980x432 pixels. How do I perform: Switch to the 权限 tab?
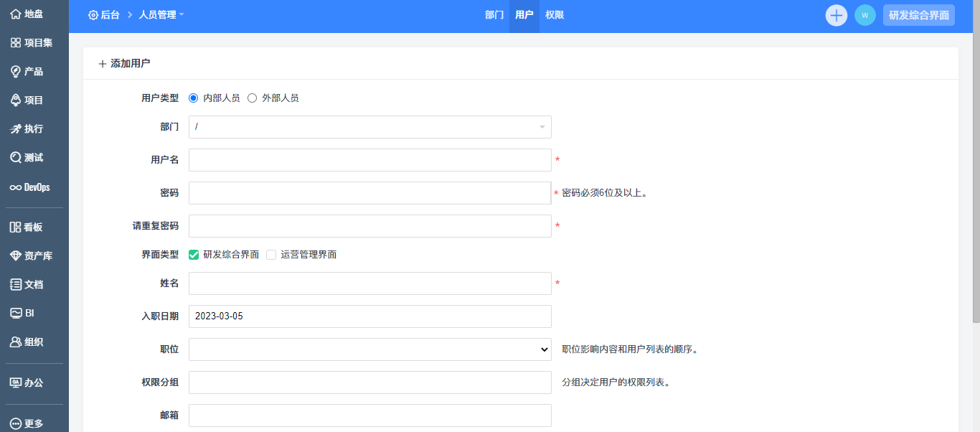(555, 15)
